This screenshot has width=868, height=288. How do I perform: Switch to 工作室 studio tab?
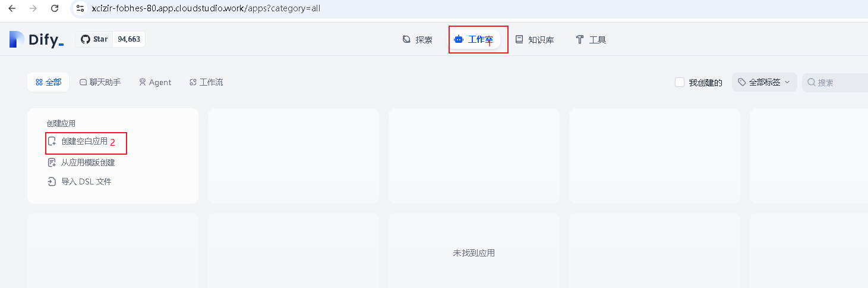474,40
